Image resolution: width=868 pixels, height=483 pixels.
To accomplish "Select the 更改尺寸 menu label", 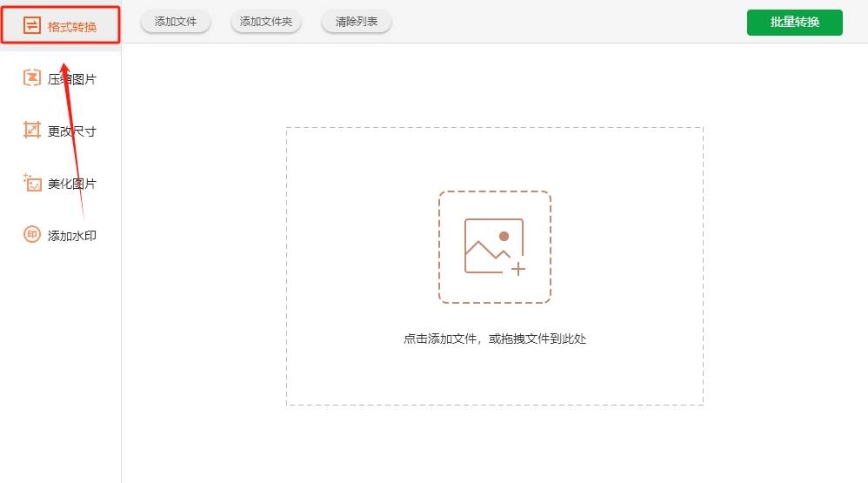I will point(72,131).
